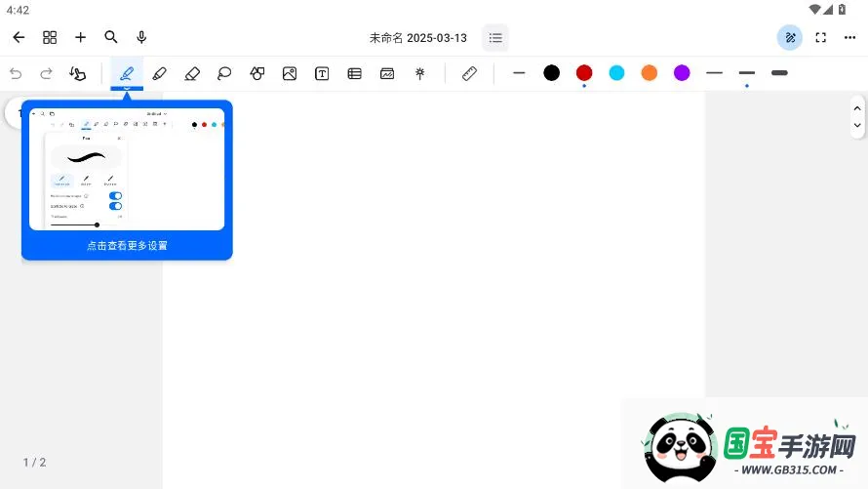Viewport: 868px width, 489px height.
Task: Start voice recording with microphone icon
Action: [141, 37]
